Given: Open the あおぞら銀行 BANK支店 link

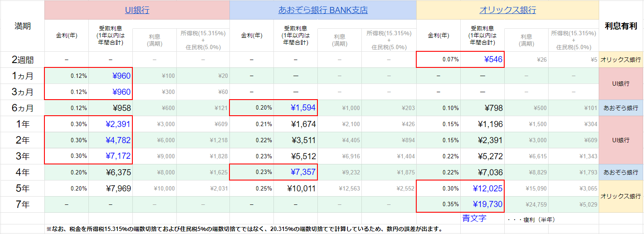Looking at the screenshot, I should (x=323, y=10).
